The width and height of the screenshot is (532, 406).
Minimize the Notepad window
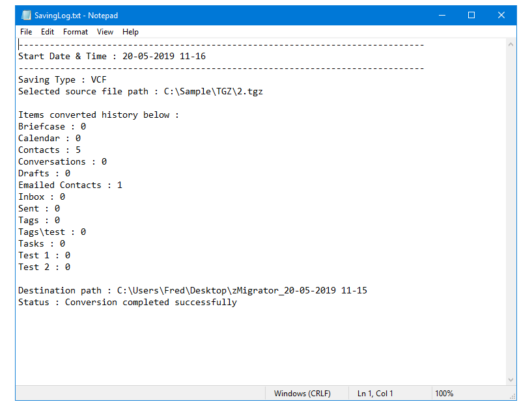[x=442, y=15]
